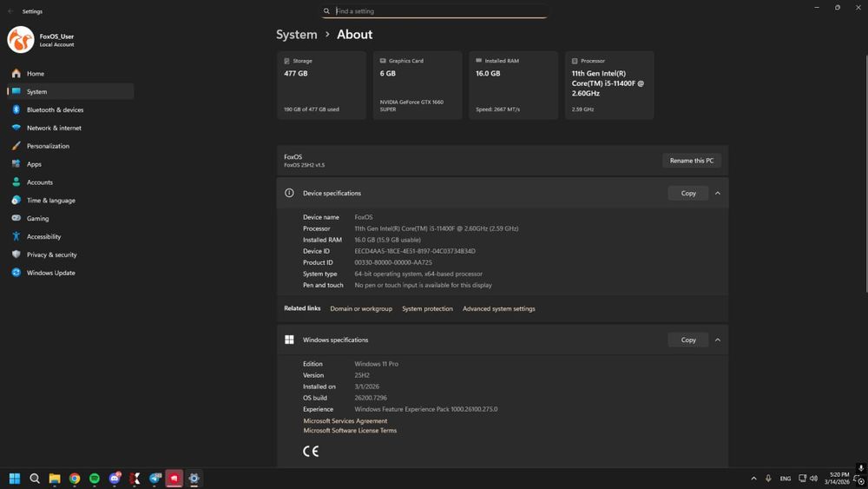Collapse the Windows specifications section
Viewport: 868px width, 489px height.
tap(718, 340)
